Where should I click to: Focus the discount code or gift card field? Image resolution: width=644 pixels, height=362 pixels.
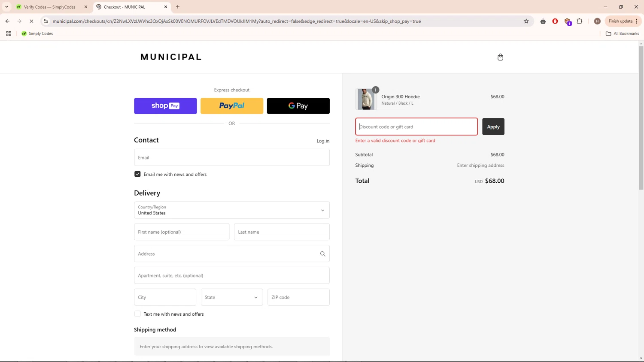click(x=416, y=127)
